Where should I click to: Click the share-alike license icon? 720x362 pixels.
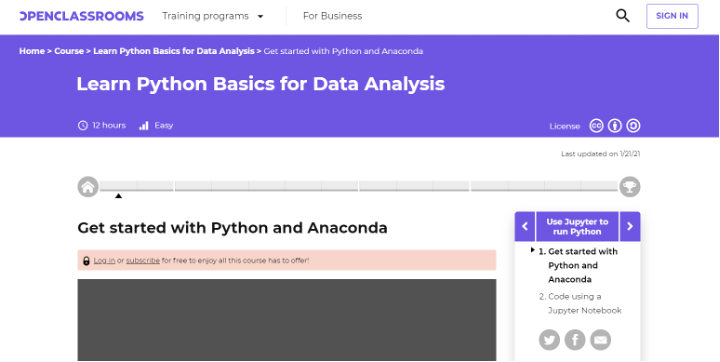633,126
